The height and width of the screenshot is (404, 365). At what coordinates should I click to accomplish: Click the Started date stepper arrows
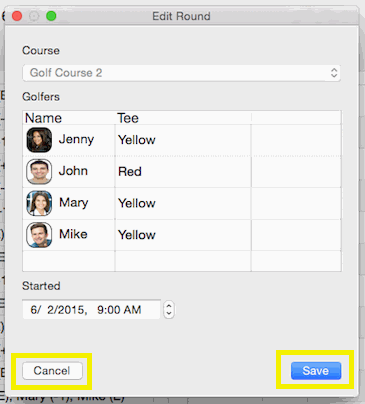tap(169, 310)
